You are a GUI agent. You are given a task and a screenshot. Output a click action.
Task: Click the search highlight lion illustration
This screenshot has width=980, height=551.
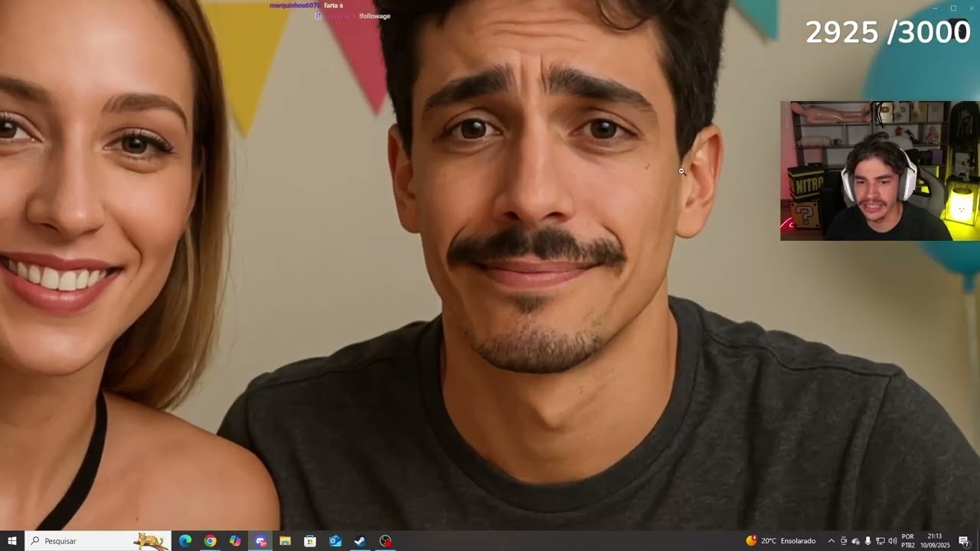click(151, 541)
